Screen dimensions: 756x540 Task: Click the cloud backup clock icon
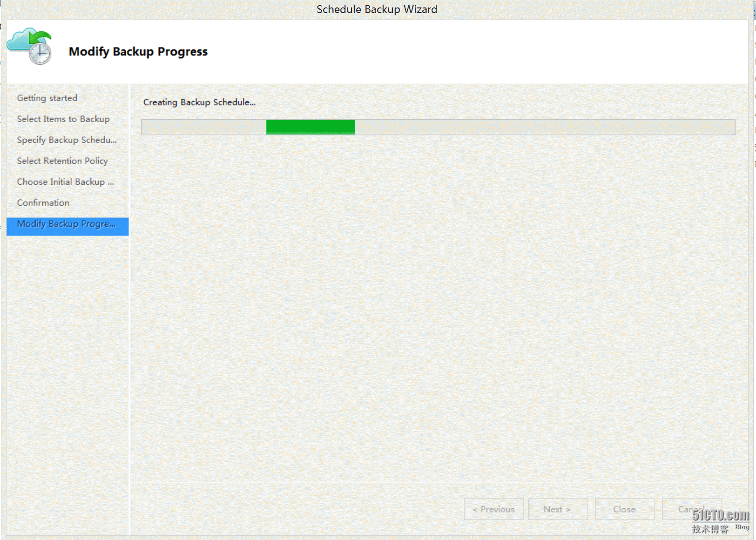tap(29, 46)
